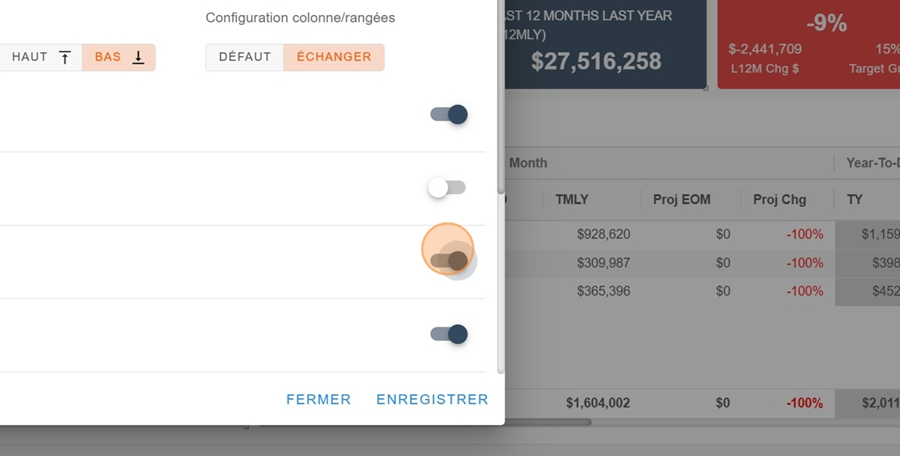This screenshot has width=900, height=456.
Task: Toggle the highlighted third switch
Action: click(x=449, y=261)
